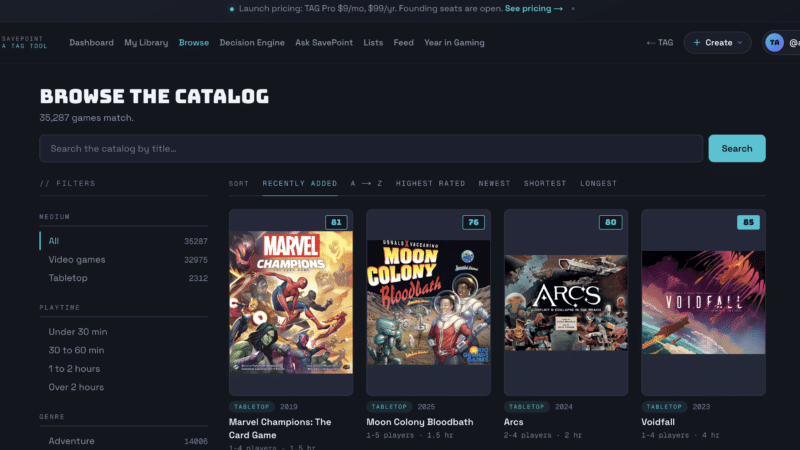Image resolution: width=800 pixels, height=450 pixels.
Task: Sort by Highest Rated
Action: coord(430,183)
